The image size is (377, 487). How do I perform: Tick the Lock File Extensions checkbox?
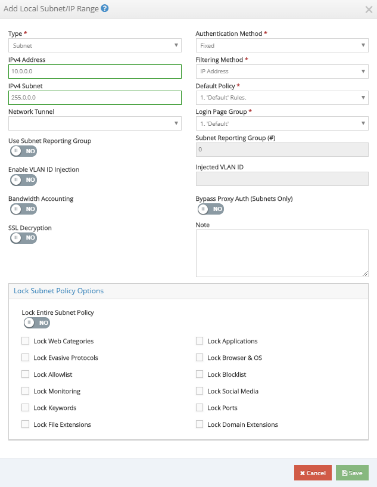(25, 424)
